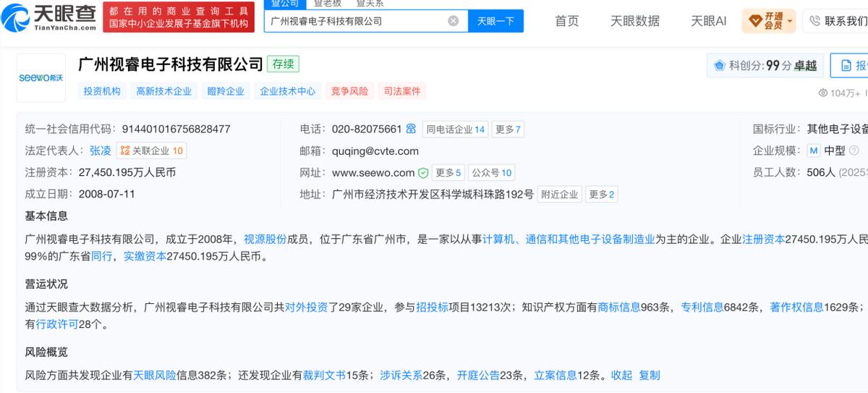868x393 pixels.
Task: Open legal representative 张凌 link
Action: tap(101, 151)
